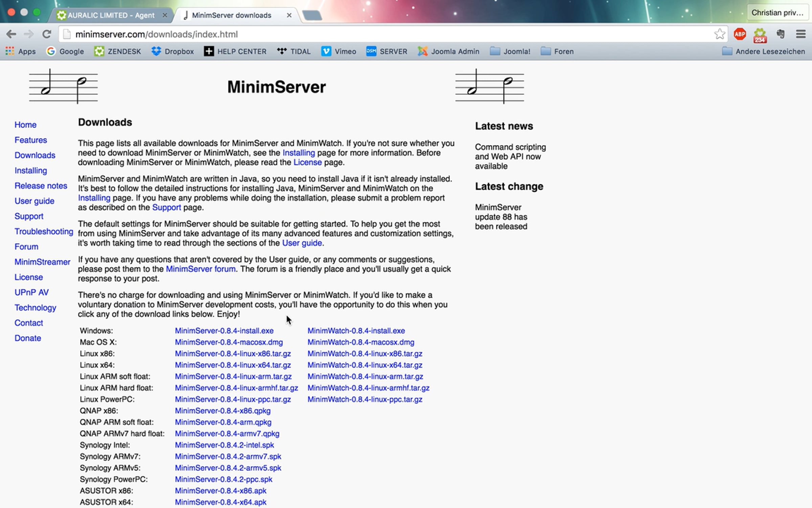Open the Dropbox bookmark
Screen dimensions: 812x508
pos(173,51)
